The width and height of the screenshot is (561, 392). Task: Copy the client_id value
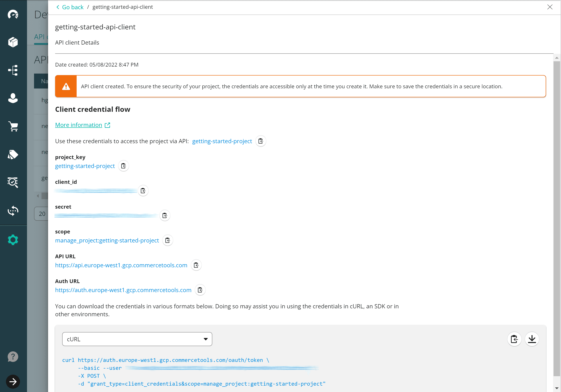click(143, 191)
